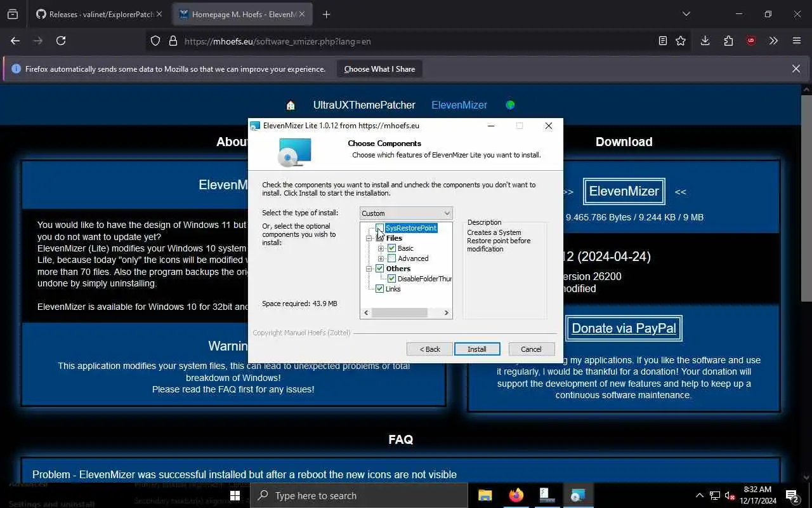Collapse the Files tree node

[x=369, y=238]
